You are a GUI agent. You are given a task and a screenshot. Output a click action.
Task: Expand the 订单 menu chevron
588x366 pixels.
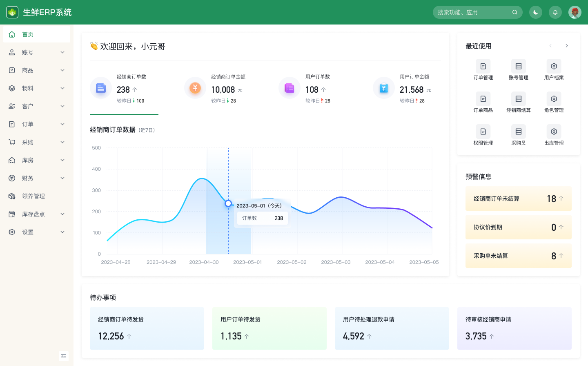pos(62,124)
